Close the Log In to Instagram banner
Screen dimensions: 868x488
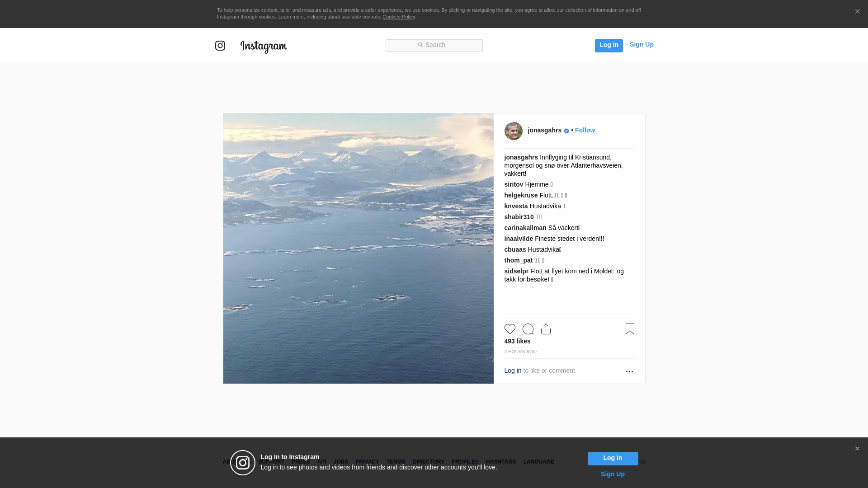tap(857, 449)
